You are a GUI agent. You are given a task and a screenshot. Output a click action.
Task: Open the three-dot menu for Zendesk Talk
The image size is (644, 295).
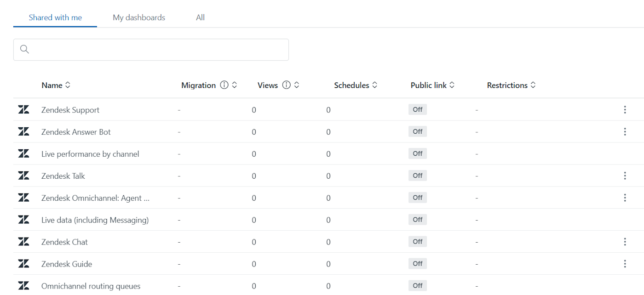pyautogui.click(x=625, y=176)
